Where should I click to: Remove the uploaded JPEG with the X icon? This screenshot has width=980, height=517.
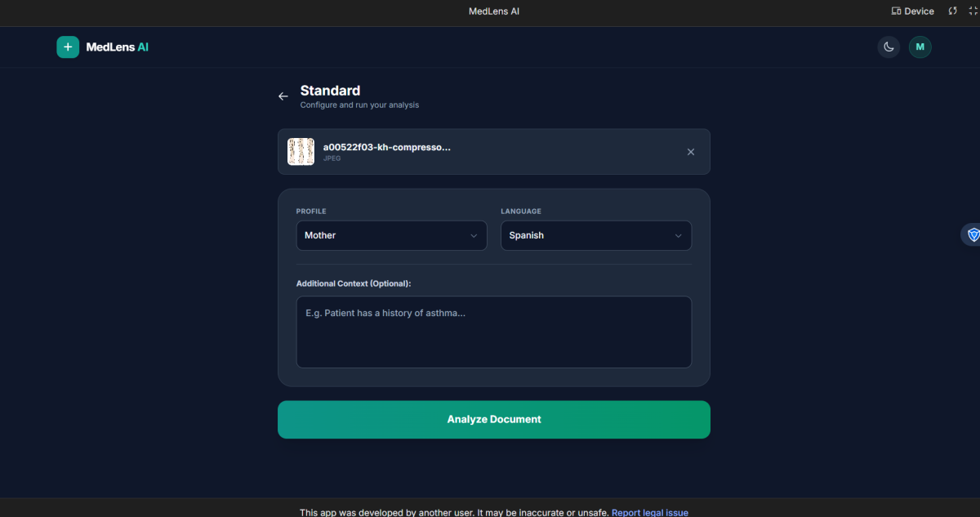pos(691,152)
